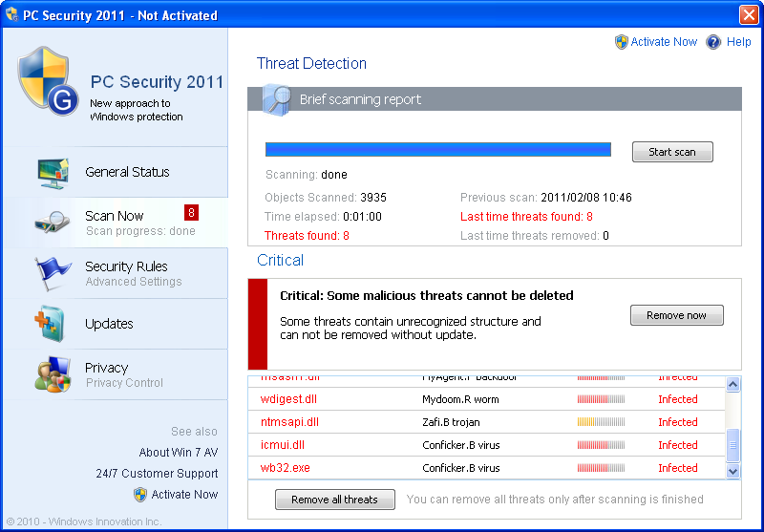Click the red 'Threats found: 8' text
This screenshot has width=764, height=532.
(x=307, y=236)
